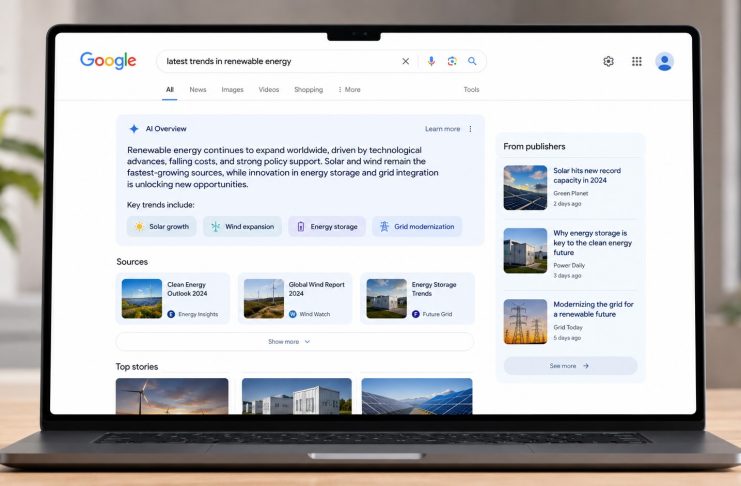Click the solar panels publisher thumbnail

click(525, 187)
